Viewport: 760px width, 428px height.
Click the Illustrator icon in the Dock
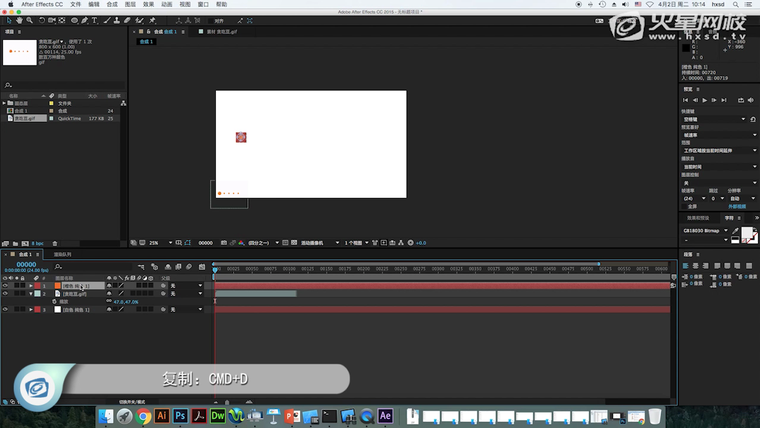161,415
